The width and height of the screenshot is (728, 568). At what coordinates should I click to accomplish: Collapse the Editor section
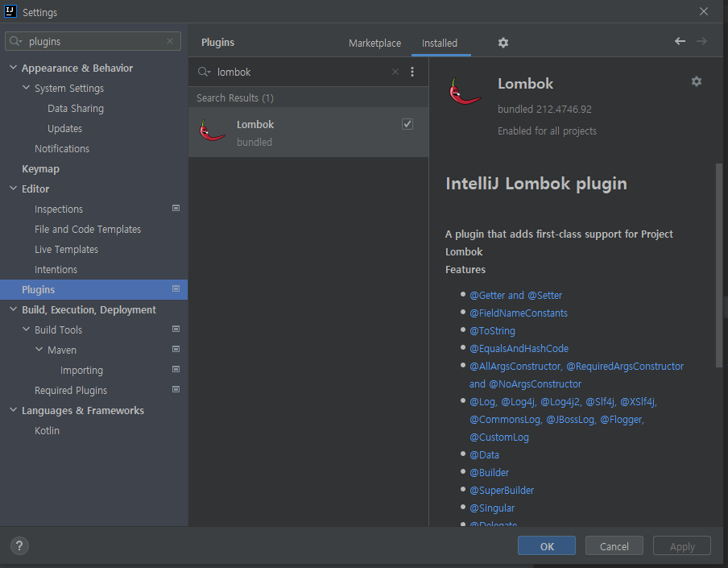[x=14, y=189]
